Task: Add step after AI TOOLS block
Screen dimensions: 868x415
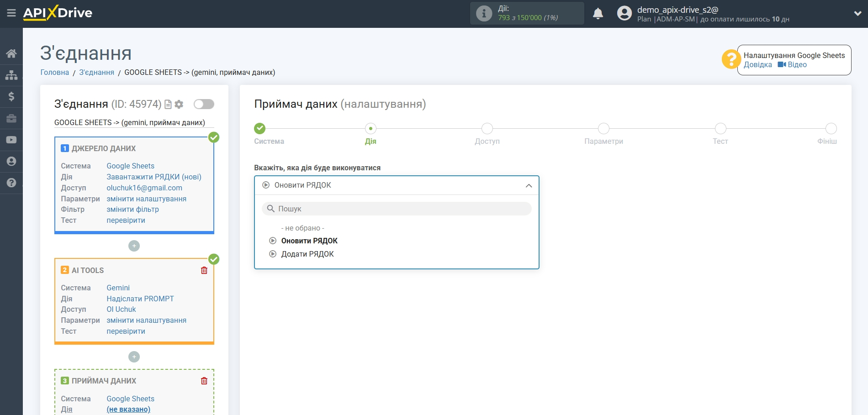Action: 134,357
